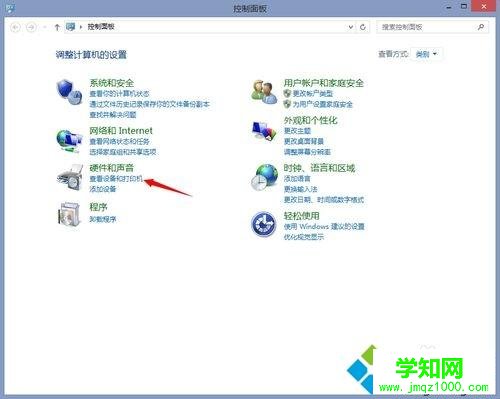Click 查找并解决问题 link
The height and width of the screenshot is (399, 500).
pos(113,115)
